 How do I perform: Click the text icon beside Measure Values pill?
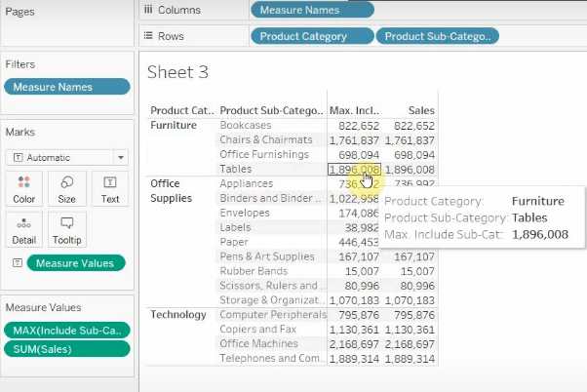coord(17,262)
